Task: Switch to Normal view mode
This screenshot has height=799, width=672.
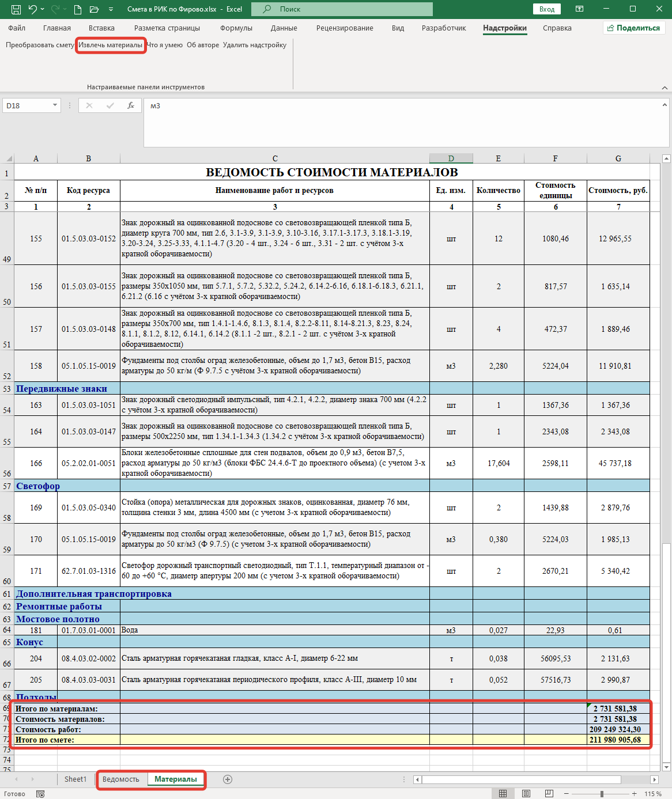Action: tap(503, 794)
